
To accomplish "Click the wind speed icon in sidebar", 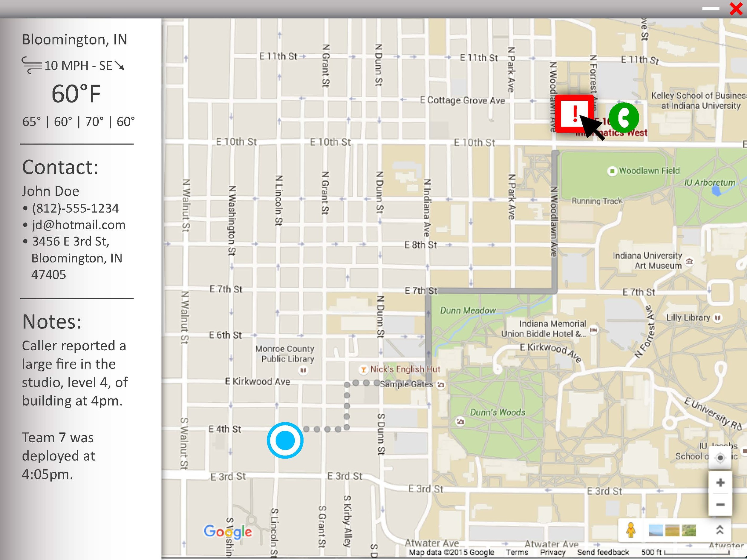I will [32, 65].
